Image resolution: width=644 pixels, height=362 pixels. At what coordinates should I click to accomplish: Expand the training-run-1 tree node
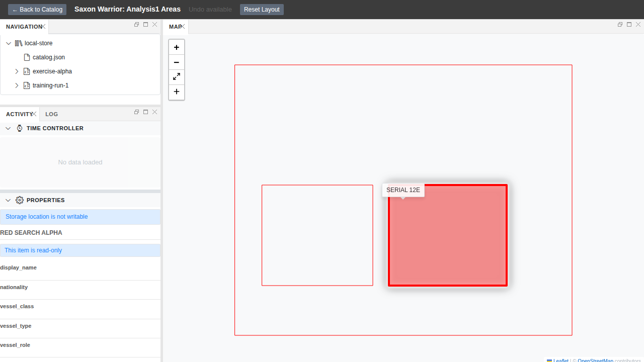[x=17, y=85]
